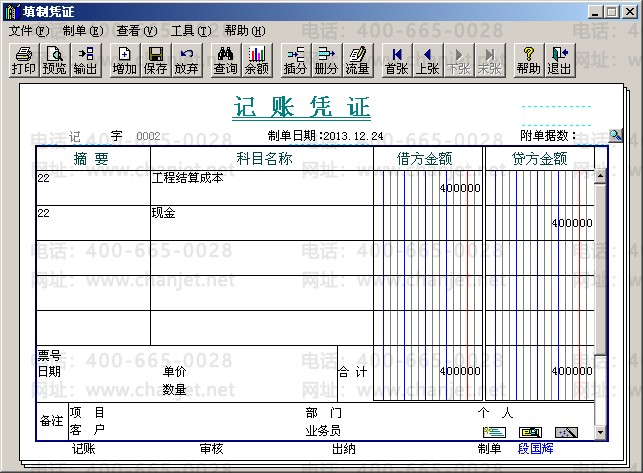Screen dimensions: 643x473
Task: Click the 输出 export toolbar icon
Action: click(x=85, y=60)
